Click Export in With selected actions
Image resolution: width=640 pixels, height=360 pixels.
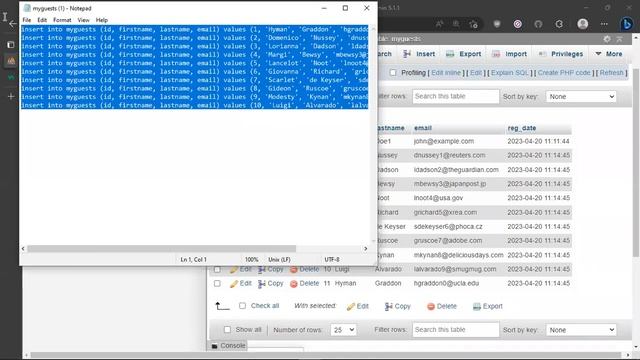tap(488, 306)
